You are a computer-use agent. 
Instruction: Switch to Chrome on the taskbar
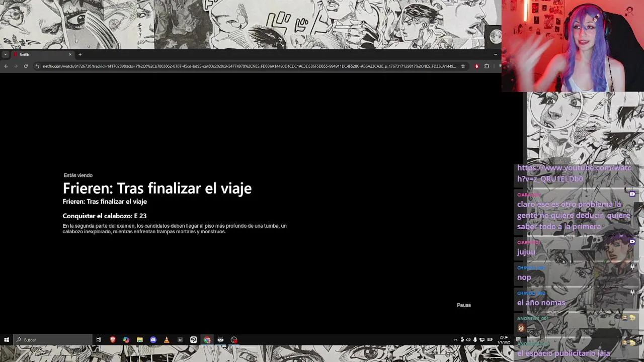click(x=207, y=340)
